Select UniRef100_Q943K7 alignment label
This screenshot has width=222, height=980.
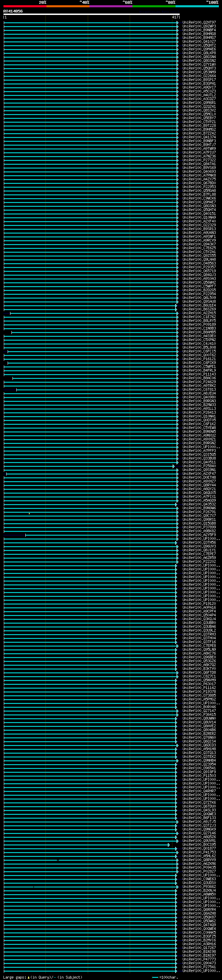199,244
